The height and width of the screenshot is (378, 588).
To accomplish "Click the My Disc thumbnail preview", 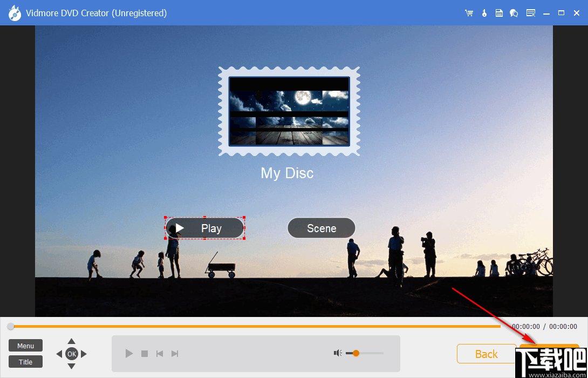I will click(289, 112).
